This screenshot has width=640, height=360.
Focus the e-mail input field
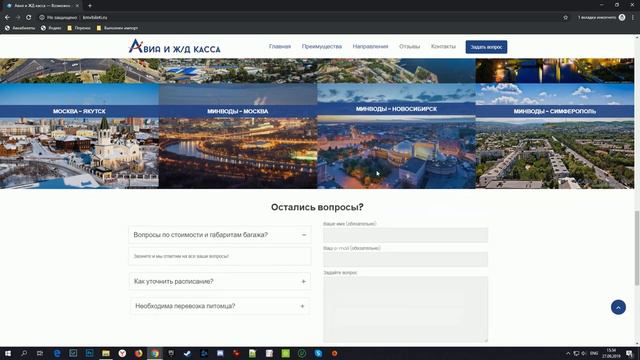coord(405,259)
